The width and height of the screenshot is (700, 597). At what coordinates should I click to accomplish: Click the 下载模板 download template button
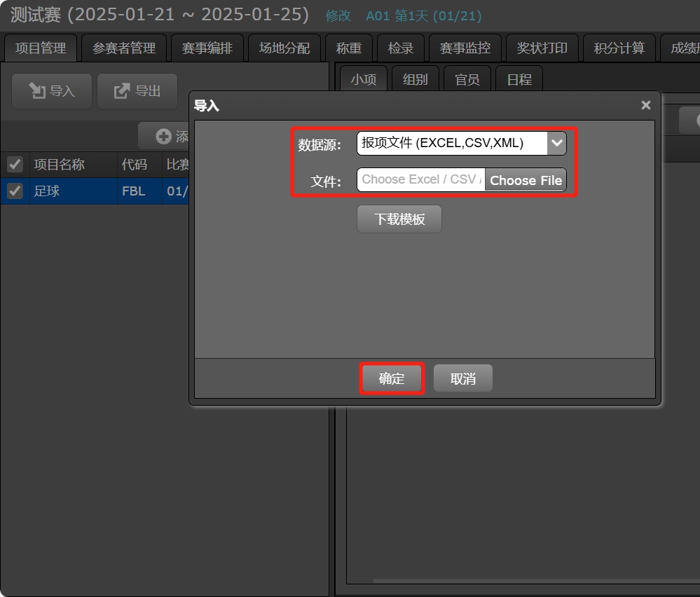tap(399, 219)
